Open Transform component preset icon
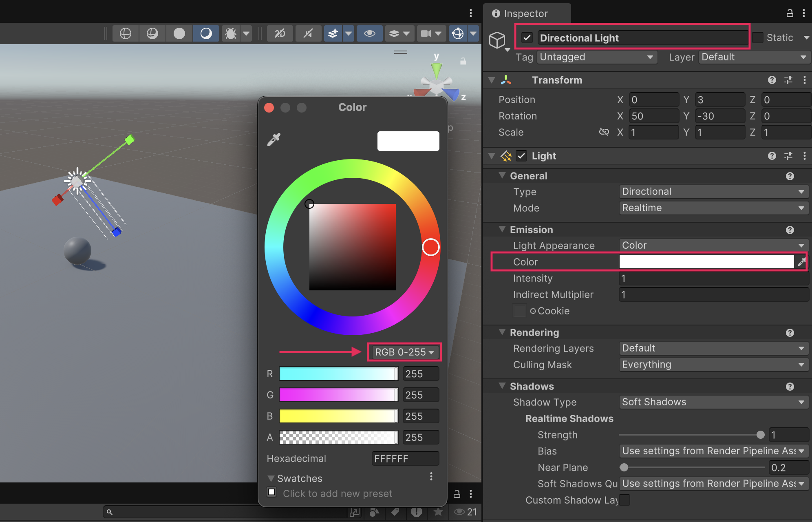This screenshot has width=812, height=522. click(788, 80)
